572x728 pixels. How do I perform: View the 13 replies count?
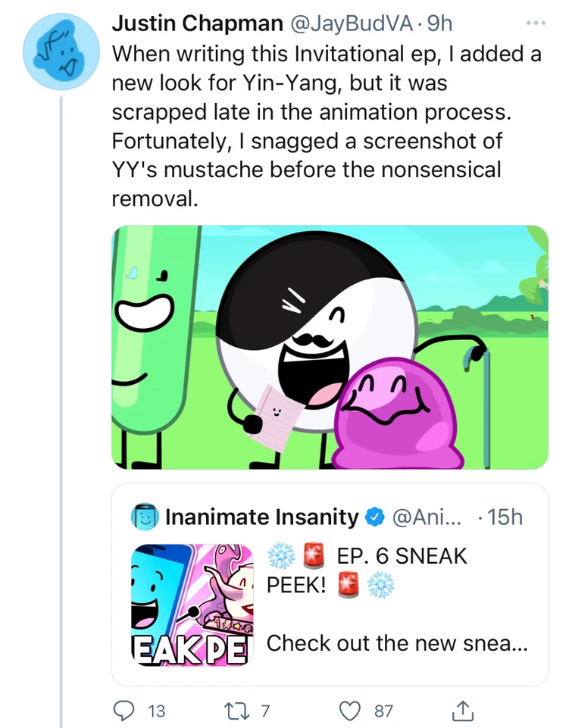tap(156, 711)
